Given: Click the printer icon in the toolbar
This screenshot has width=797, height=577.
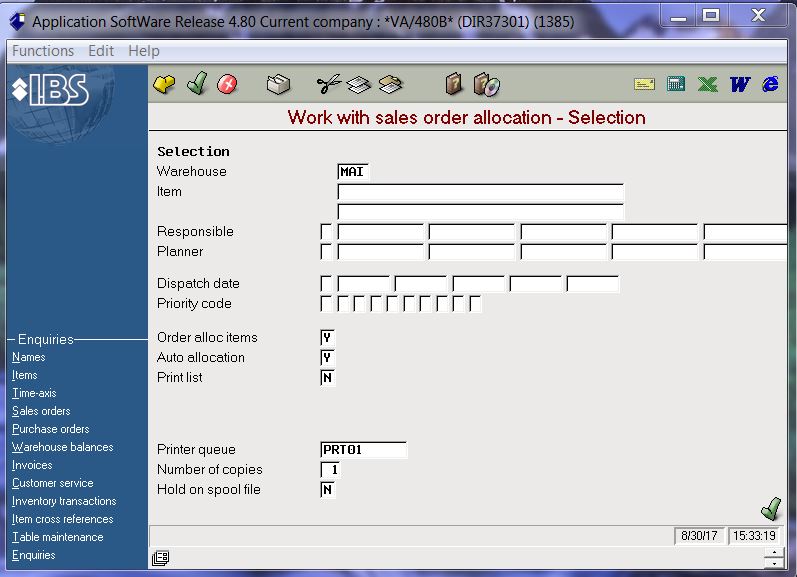Looking at the screenshot, I should tap(278, 84).
